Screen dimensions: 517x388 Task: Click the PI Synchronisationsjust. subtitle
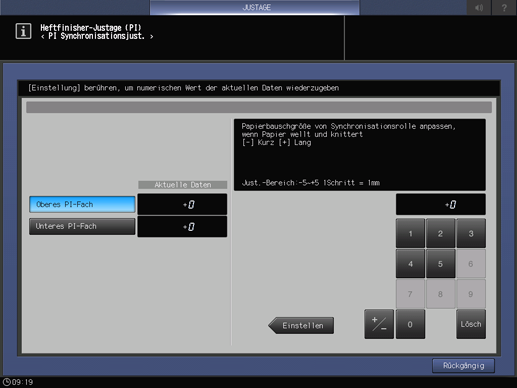[x=97, y=36]
